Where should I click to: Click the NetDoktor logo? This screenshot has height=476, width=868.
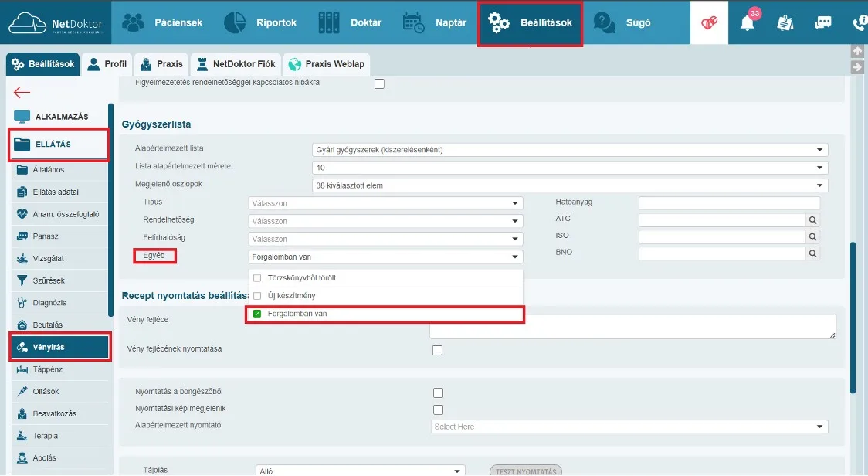[56, 22]
